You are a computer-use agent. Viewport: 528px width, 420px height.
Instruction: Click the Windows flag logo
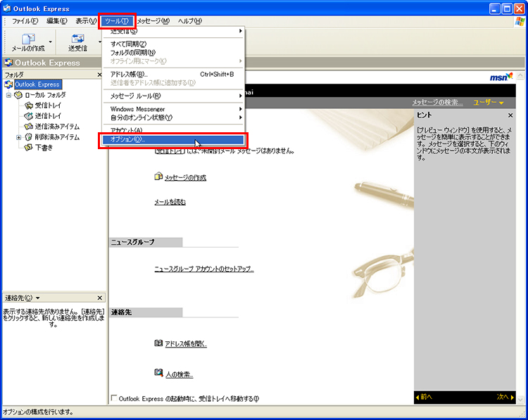click(520, 21)
